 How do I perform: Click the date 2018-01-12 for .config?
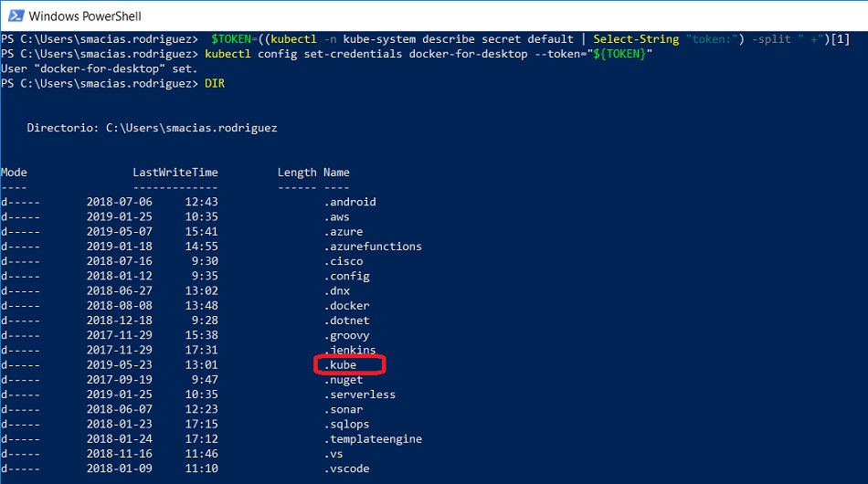click(119, 276)
